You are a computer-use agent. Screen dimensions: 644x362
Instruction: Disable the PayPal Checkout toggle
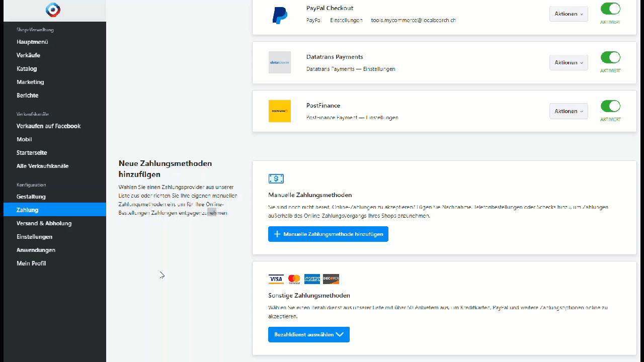[610, 9]
